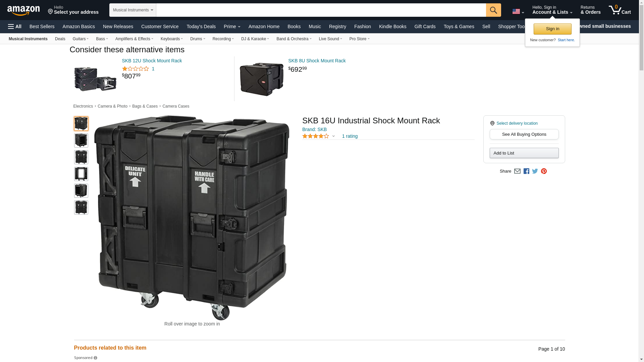Share product on Pinterest icon

544,171
